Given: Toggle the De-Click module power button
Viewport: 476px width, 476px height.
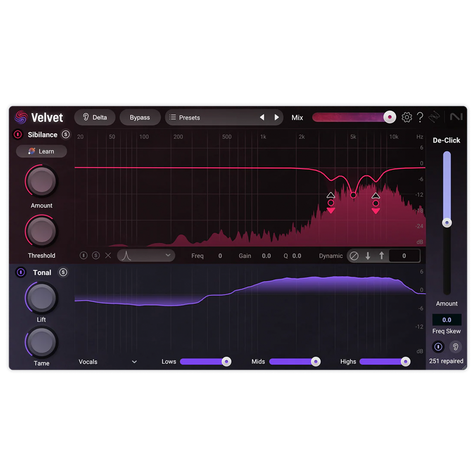Looking at the screenshot, I should [x=438, y=347].
